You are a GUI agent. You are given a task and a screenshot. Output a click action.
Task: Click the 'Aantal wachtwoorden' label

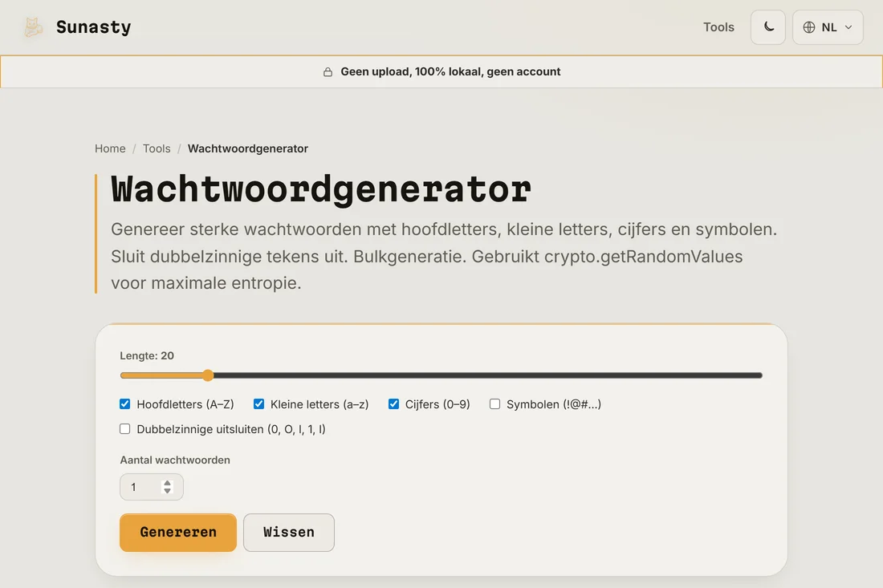click(175, 460)
